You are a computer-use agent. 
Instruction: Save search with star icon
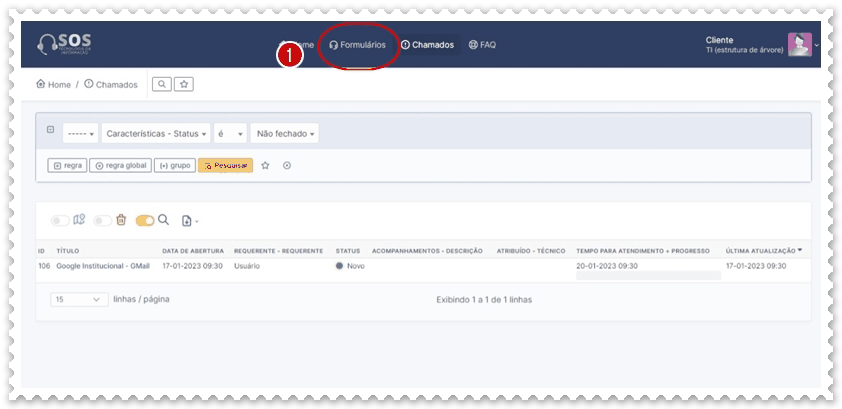[266, 166]
